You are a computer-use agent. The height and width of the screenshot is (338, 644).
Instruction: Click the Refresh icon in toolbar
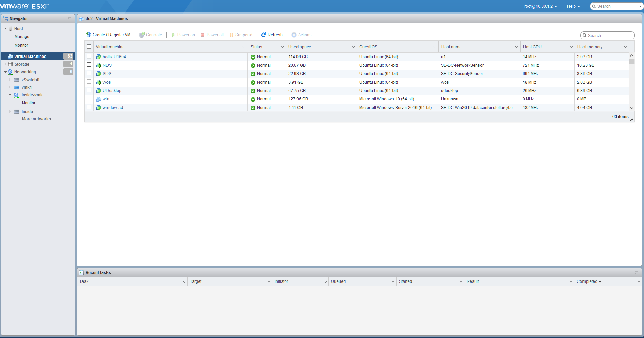tap(264, 35)
